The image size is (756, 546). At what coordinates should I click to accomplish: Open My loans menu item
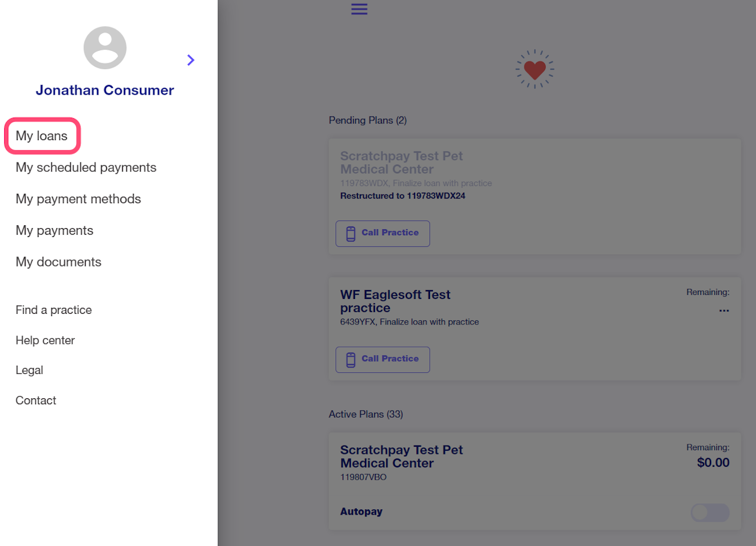coord(42,136)
